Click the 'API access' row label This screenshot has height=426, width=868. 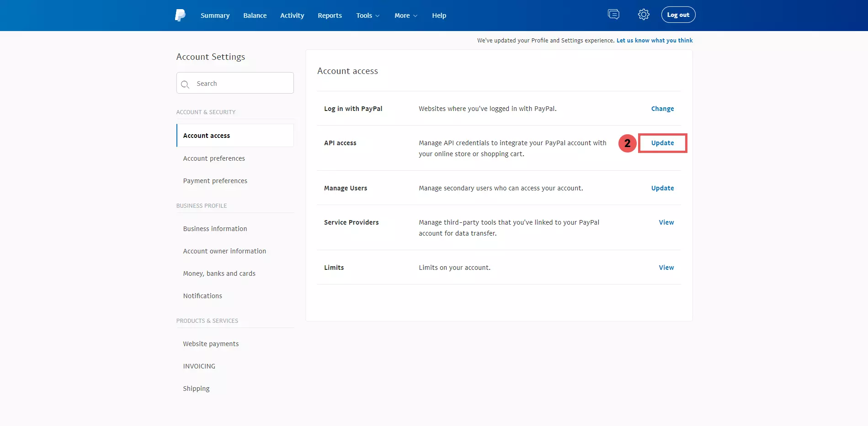tap(340, 143)
